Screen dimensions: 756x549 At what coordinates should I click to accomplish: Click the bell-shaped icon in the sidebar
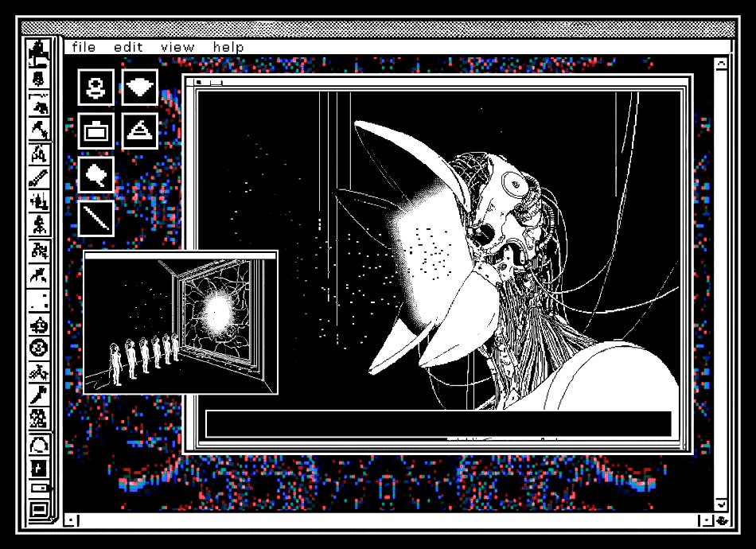[38, 79]
